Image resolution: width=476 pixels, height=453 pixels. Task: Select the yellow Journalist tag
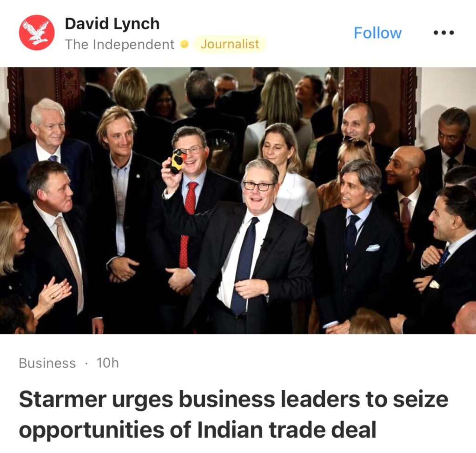point(230,44)
